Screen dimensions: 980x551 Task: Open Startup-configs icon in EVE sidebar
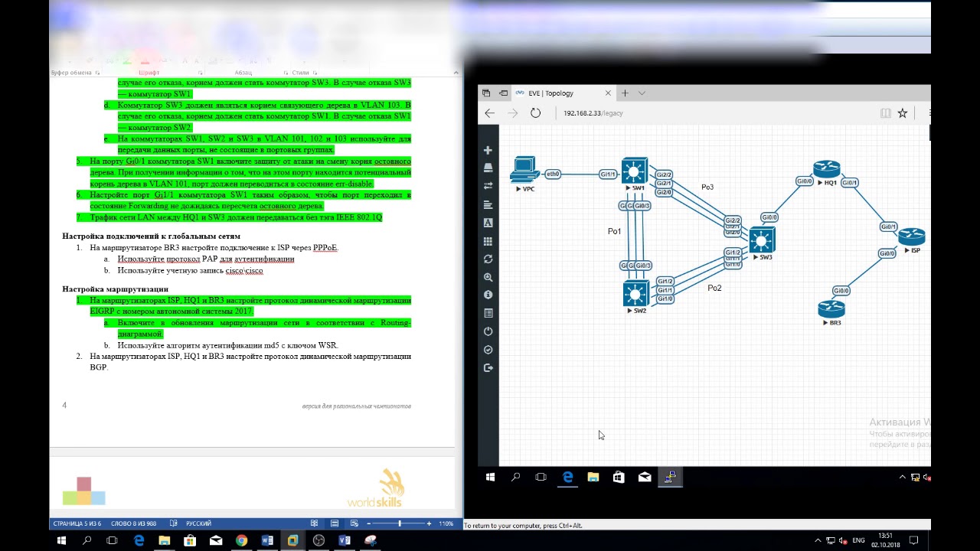click(x=488, y=204)
